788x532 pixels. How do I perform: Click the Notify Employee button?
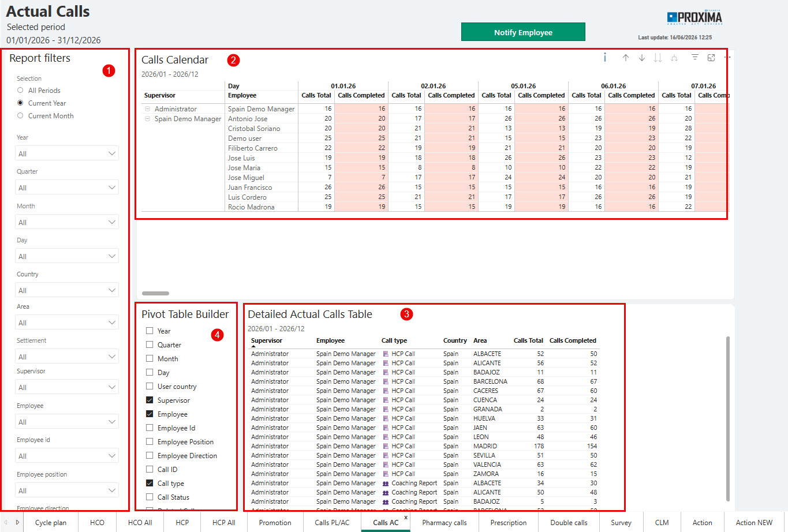point(523,32)
